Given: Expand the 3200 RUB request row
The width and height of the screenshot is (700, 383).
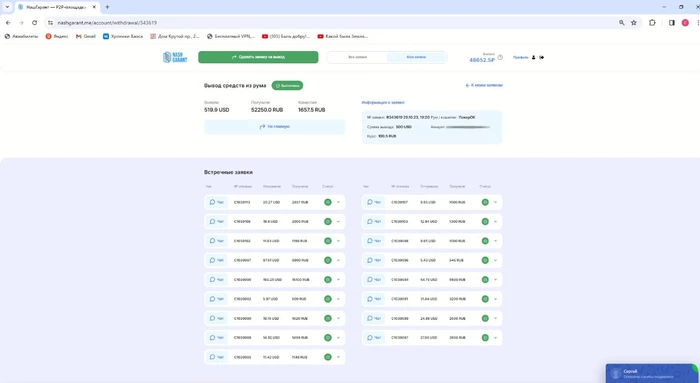Looking at the screenshot, I should [x=495, y=299].
